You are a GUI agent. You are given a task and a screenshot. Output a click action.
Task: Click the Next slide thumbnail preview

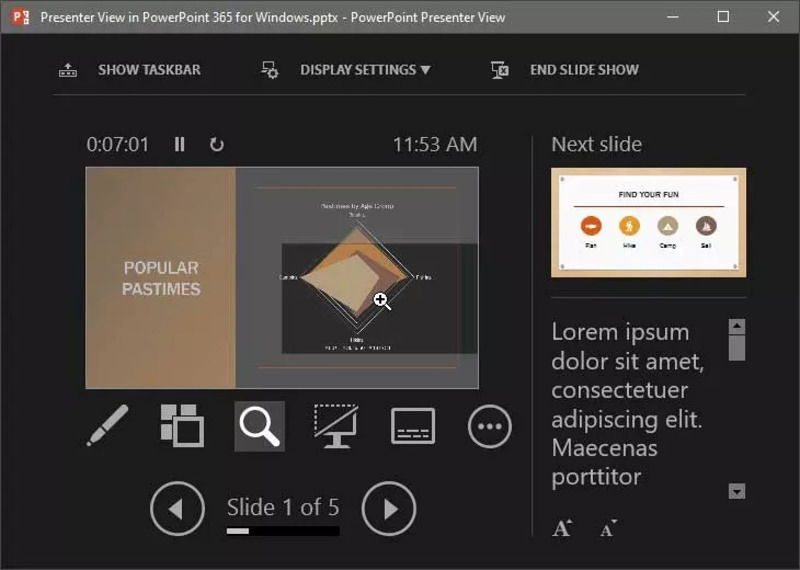pyautogui.click(x=648, y=222)
